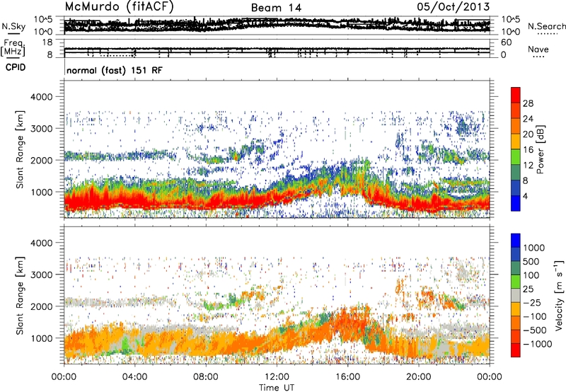The image size is (566, 392).
Task: Click the '-1000' label on Velocity colorbar
Action: (537, 344)
